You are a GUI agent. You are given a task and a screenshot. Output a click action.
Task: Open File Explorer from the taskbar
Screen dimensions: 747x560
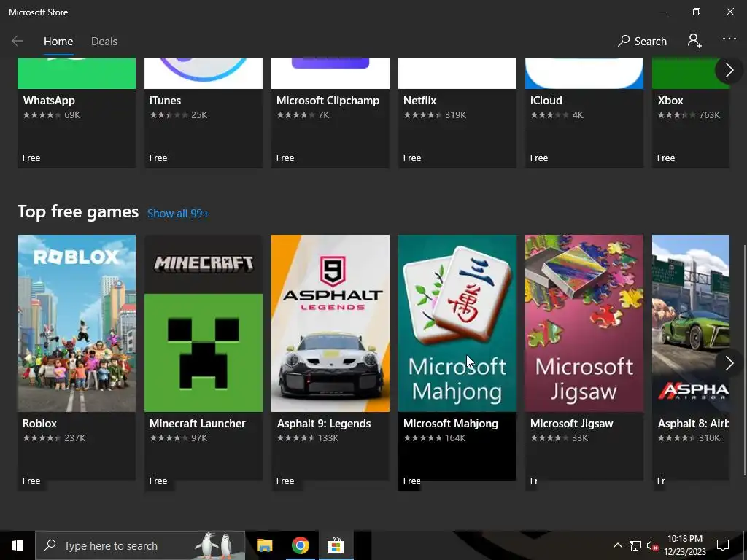pos(264,545)
